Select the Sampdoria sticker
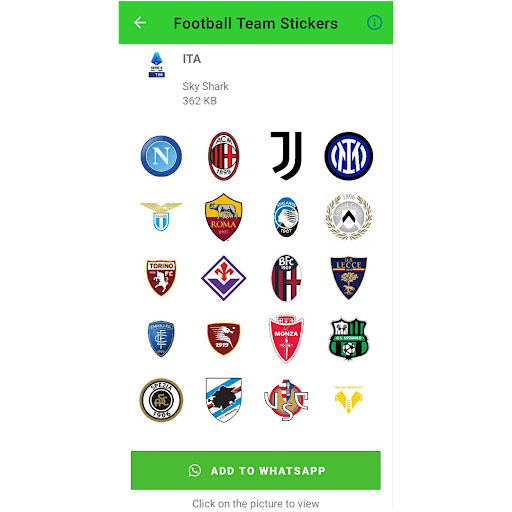512x512 pixels. [x=224, y=400]
